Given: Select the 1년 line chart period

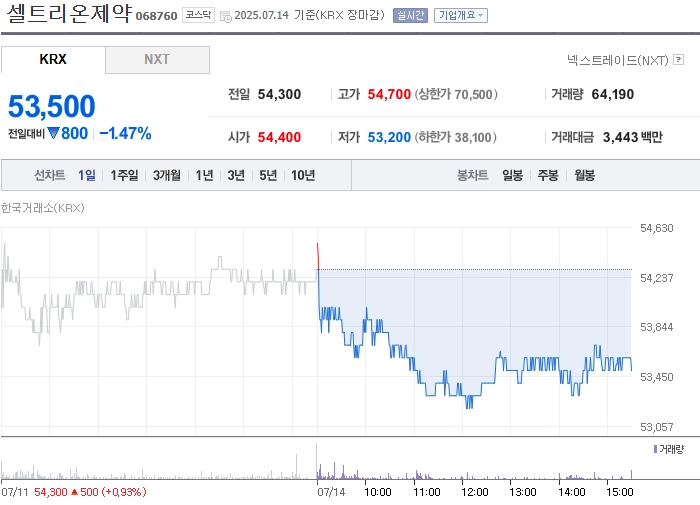Looking at the screenshot, I should pos(204,175).
